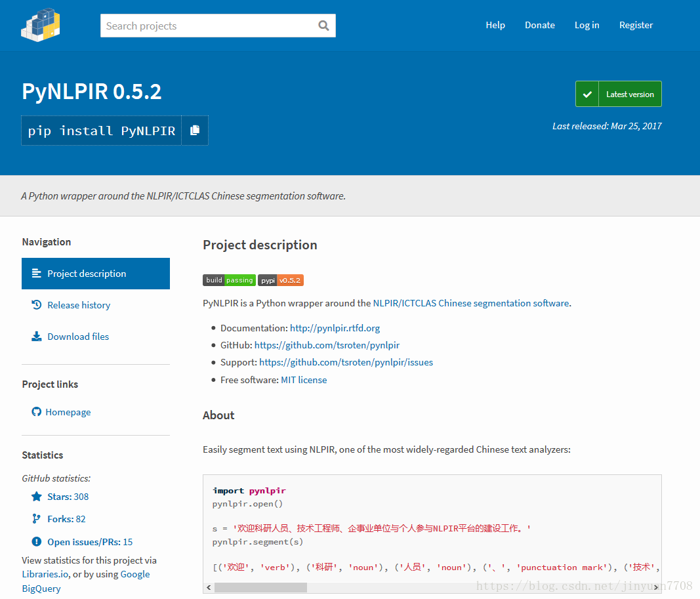The width and height of the screenshot is (700, 599).
Task: Click Register in the header
Action: 636,25
